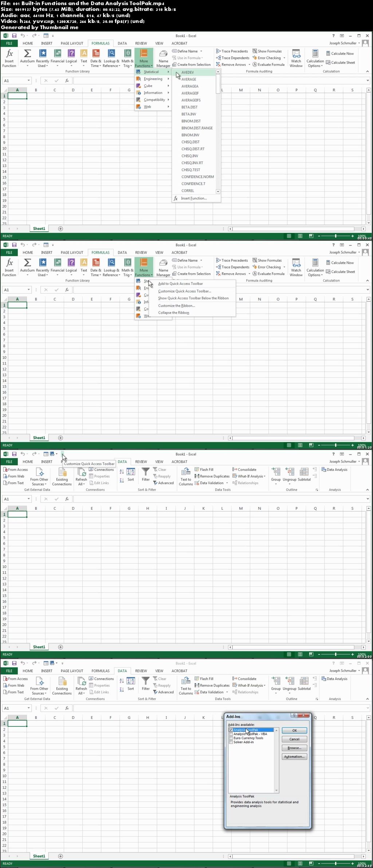This screenshot has width=373, height=868.
Task: Open Recently Used dropdown in second frame
Action: [x=43, y=267]
